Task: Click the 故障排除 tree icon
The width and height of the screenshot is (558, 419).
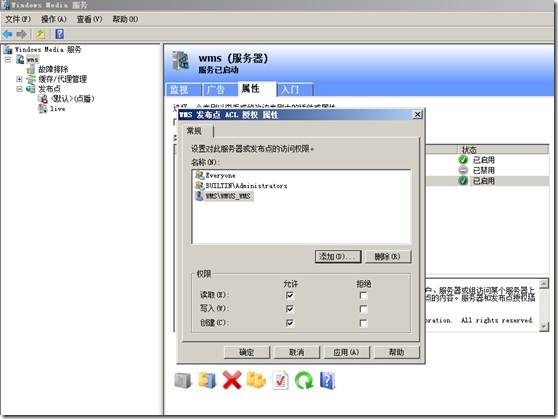Action: tap(31, 69)
